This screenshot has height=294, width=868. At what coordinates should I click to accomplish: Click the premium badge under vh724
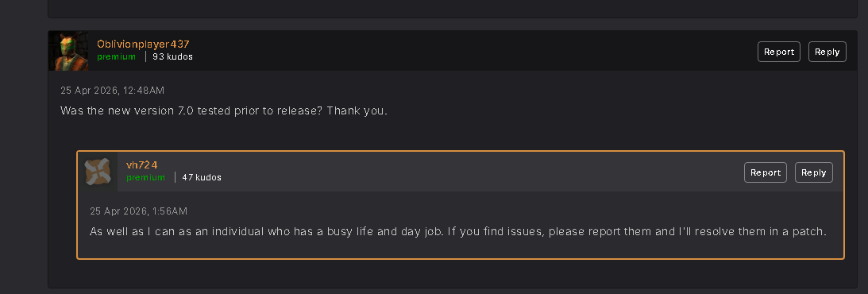click(x=145, y=177)
